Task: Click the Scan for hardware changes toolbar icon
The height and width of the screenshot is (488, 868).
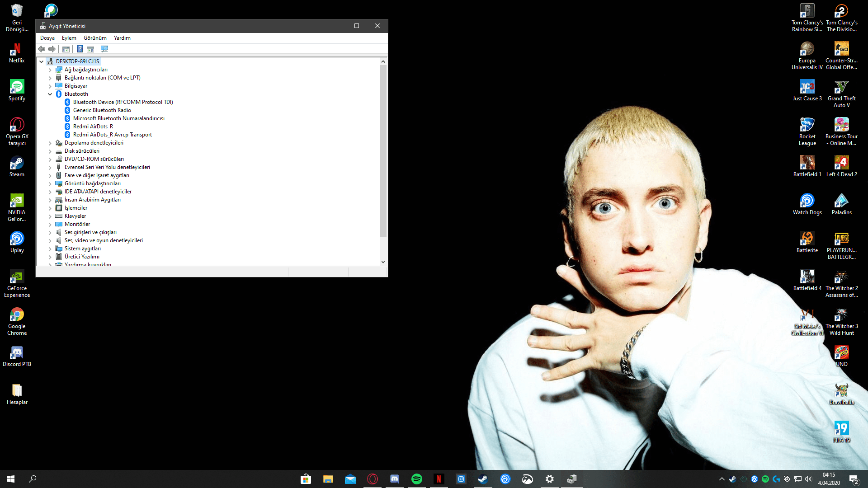Action: 104,49
